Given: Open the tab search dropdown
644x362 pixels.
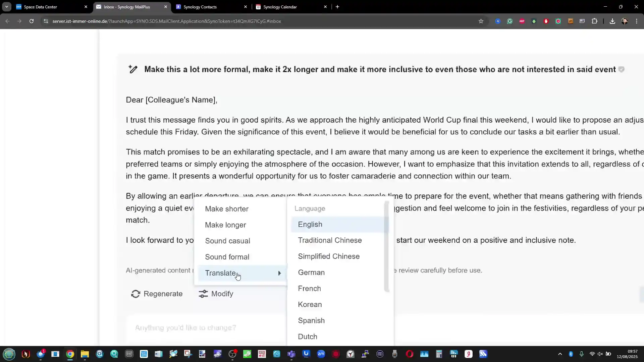Looking at the screenshot, I should point(7,7).
